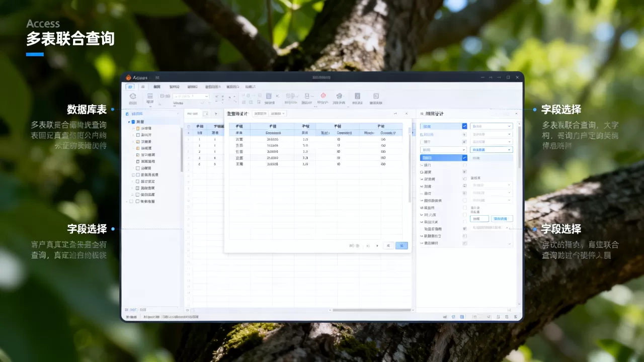Click the white cancel button beside blue confirm

point(388,245)
